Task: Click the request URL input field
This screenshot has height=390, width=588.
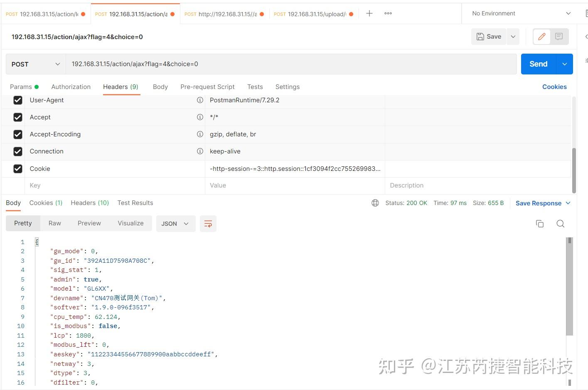Action: [249, 64]
